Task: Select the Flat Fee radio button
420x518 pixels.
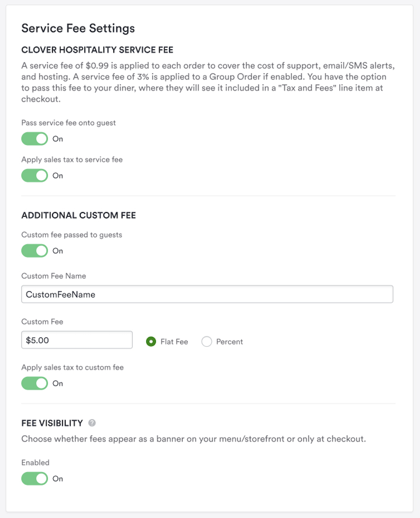Action: [151, 341]
